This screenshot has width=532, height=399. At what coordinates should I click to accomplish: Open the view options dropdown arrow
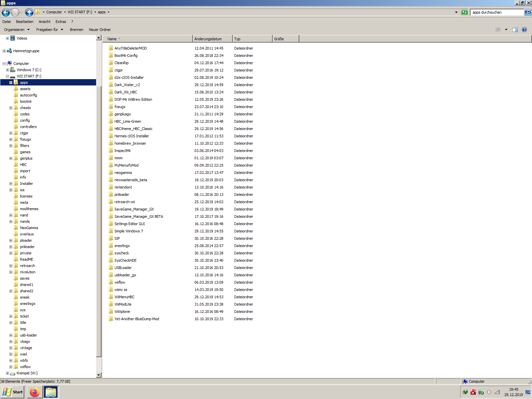pos(506,30)
